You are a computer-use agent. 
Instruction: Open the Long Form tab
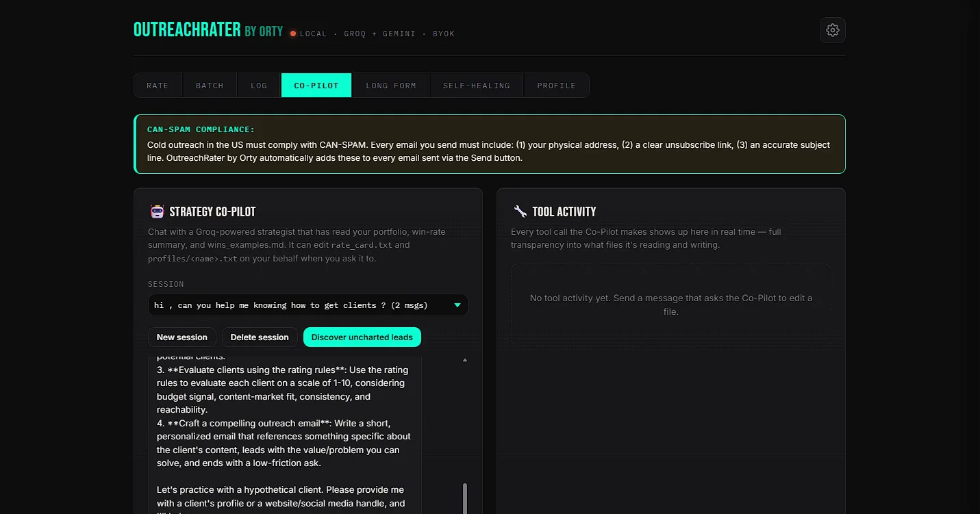(x=390, y=86)
